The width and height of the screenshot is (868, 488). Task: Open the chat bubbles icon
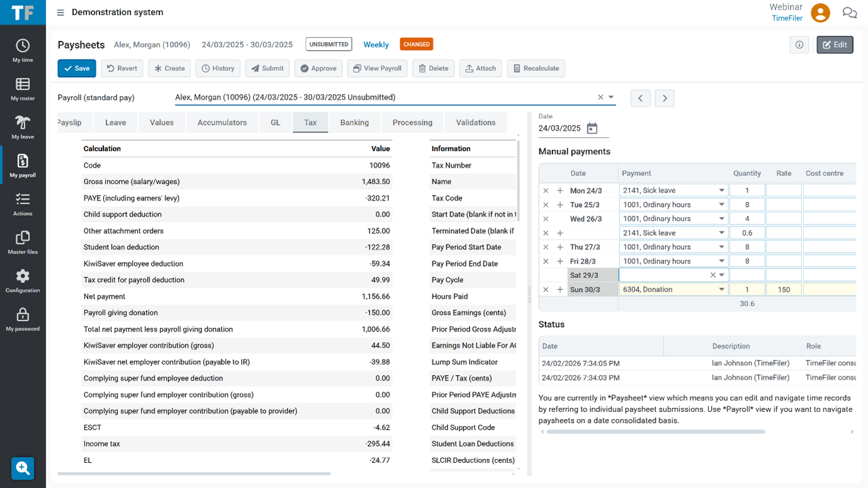pos(850,13)
